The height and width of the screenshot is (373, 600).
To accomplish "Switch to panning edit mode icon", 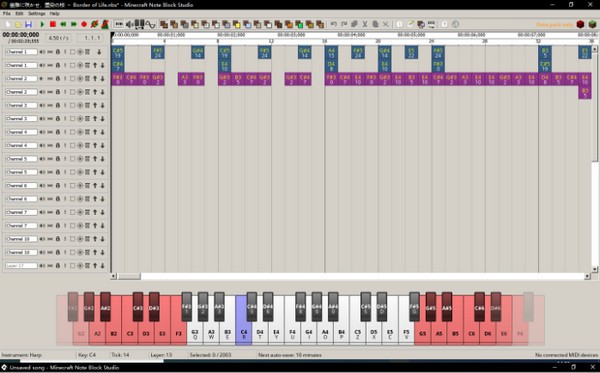I will pyautogui.click(x=140, y=24).
